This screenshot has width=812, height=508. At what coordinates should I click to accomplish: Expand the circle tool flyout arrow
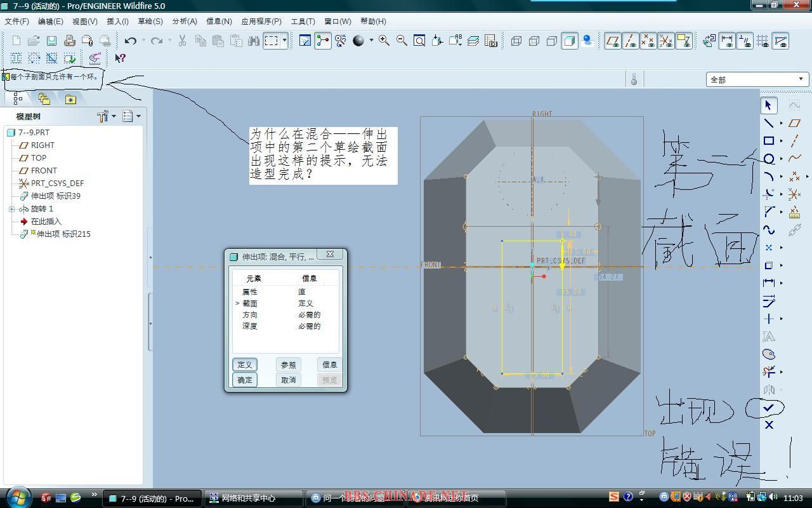(x=781, y=159)
